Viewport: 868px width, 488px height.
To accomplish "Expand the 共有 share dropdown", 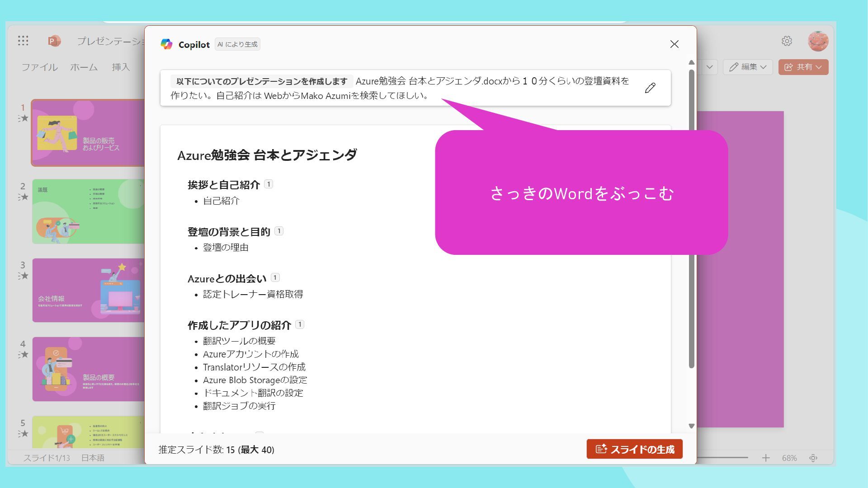I will (803, 67).
